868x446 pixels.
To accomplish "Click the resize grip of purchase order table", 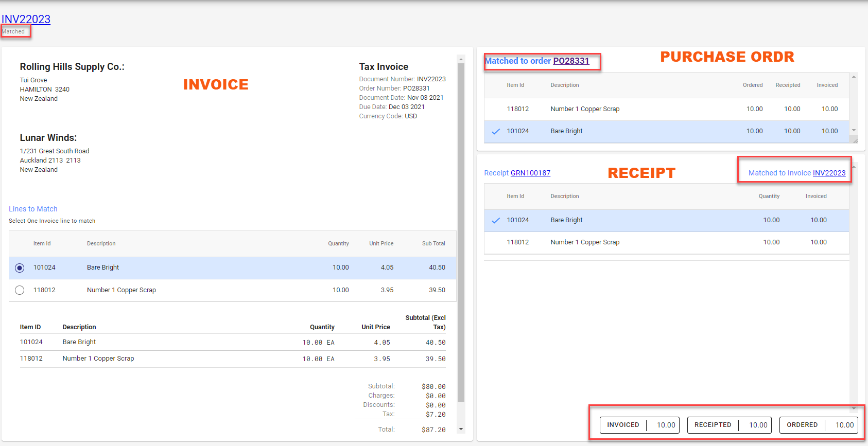I will coord(855,140).
